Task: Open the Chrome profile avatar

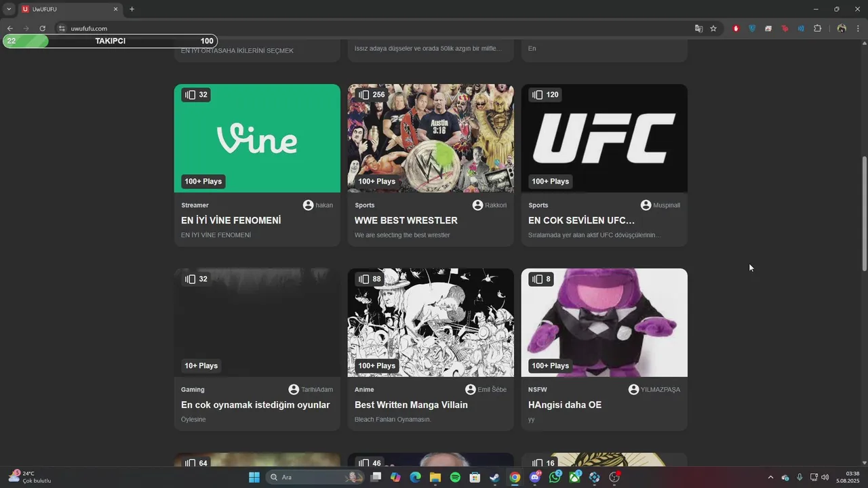Action: point(842,28)
